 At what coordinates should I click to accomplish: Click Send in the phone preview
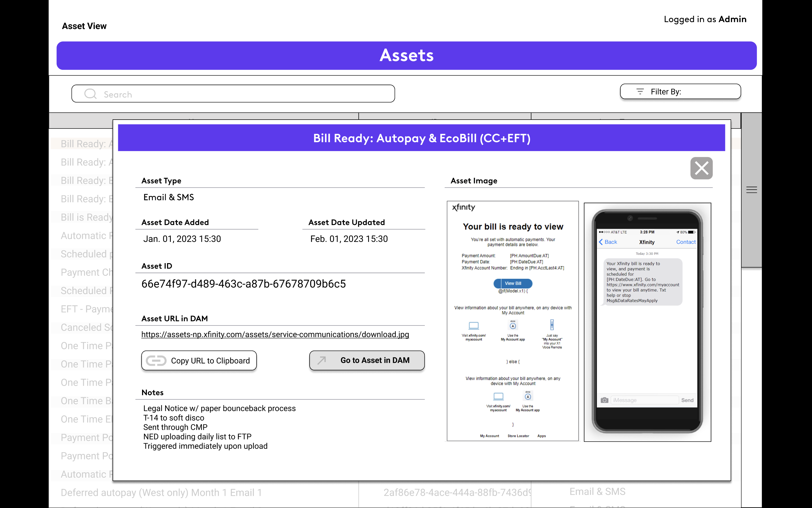tap(687, 400)
